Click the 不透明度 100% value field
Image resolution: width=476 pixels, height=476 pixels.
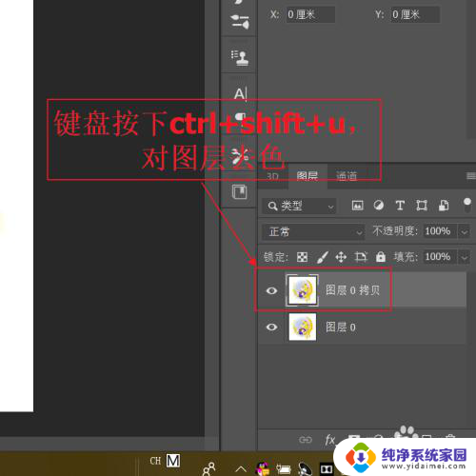tap(441, 231)
